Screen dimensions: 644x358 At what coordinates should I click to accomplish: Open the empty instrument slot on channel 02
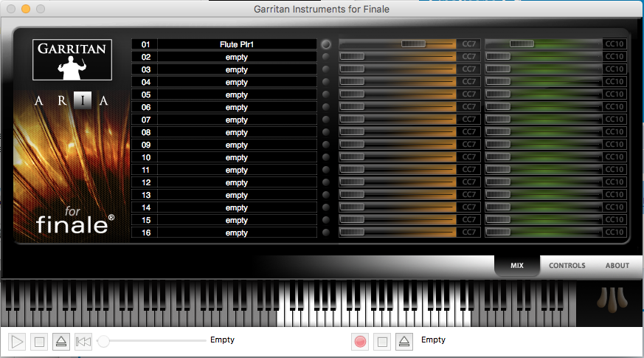point(236,57)
